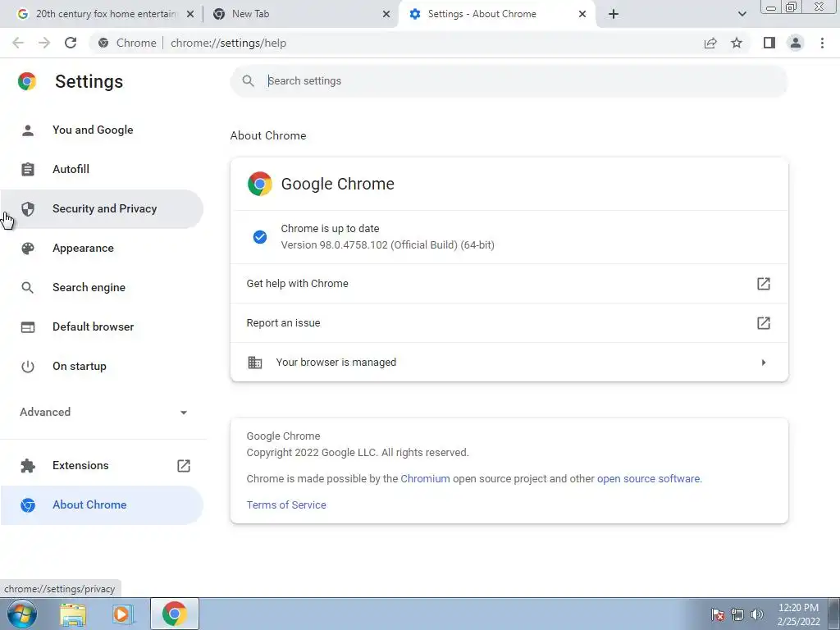Switch to the New Tab tab
Viewport: 840px width, 630px height.
[x=301, y=14]
